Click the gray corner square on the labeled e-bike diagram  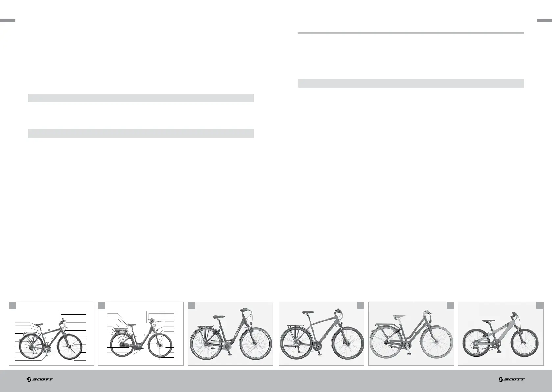pyautogui.click(x=102, y=306)
